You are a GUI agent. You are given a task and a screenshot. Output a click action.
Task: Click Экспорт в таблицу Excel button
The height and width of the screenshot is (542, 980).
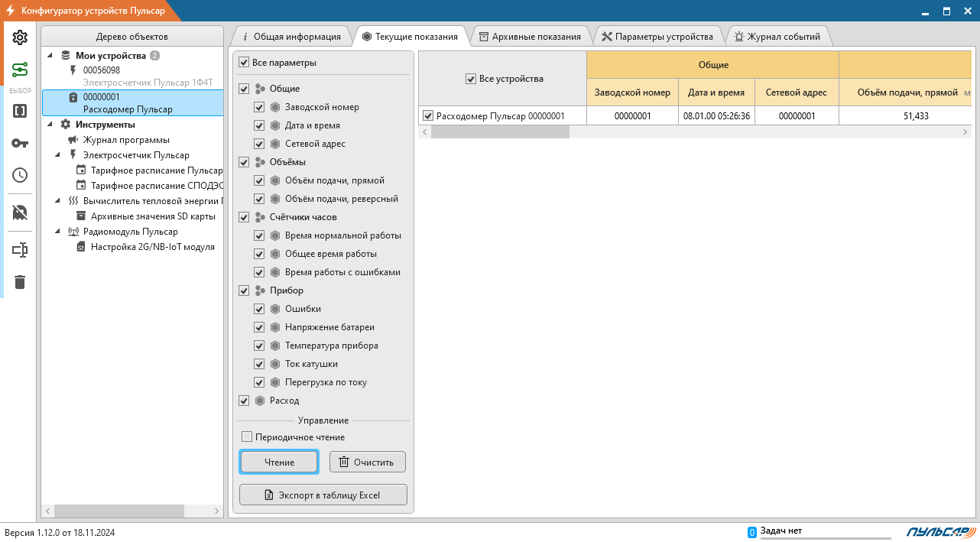tap(323, 495)
